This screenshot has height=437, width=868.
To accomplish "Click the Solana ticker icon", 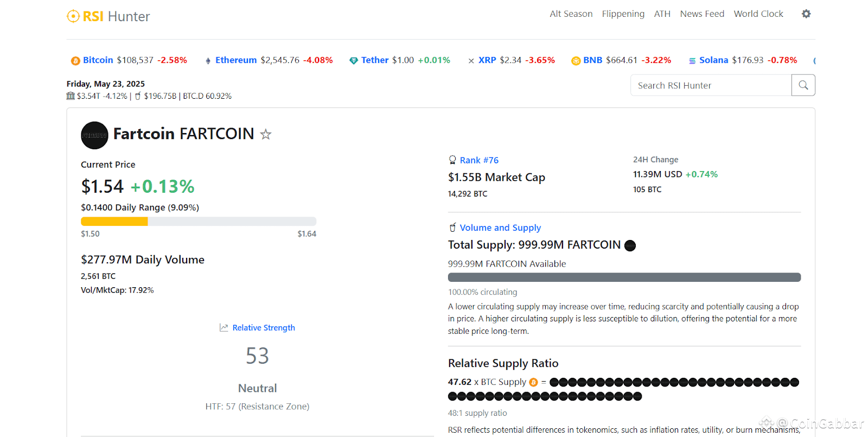I will pyautogui.click(x=692, y=61).
